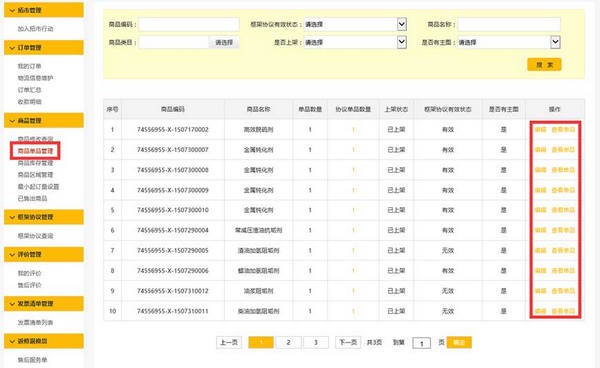Open 售后评价 in sidebar

pyautogui.click(x=29, y=285)
